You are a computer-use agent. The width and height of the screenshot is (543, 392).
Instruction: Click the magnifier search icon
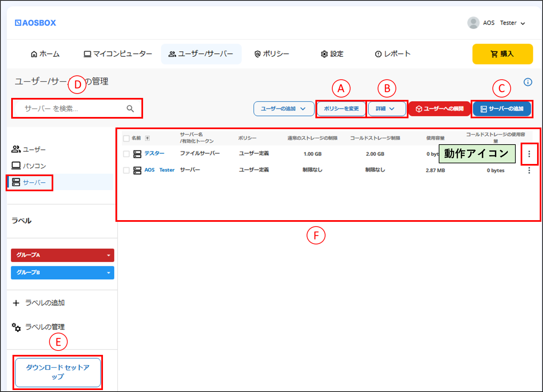tap(130, 108)
